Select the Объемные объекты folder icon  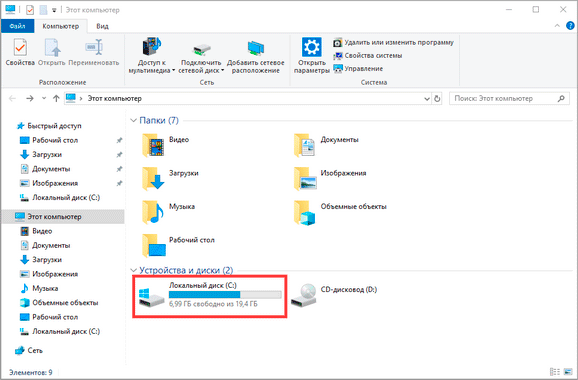click(x=304, y=212)
